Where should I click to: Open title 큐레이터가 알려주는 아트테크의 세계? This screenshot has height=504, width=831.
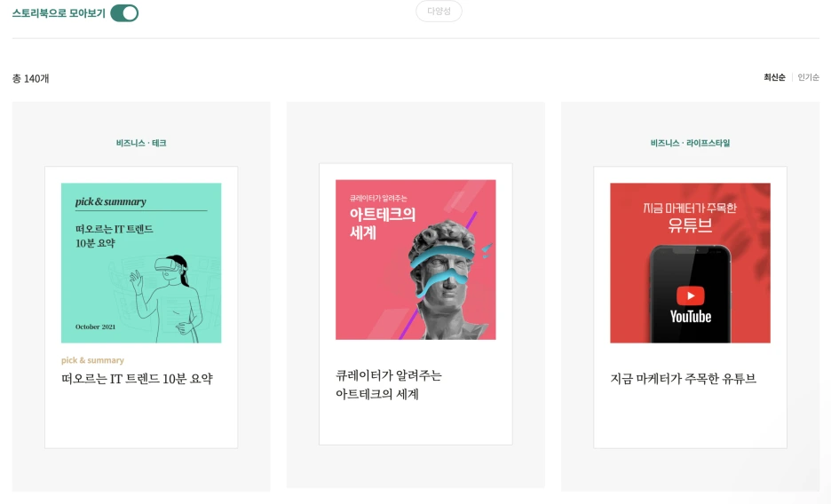(389, 385)
